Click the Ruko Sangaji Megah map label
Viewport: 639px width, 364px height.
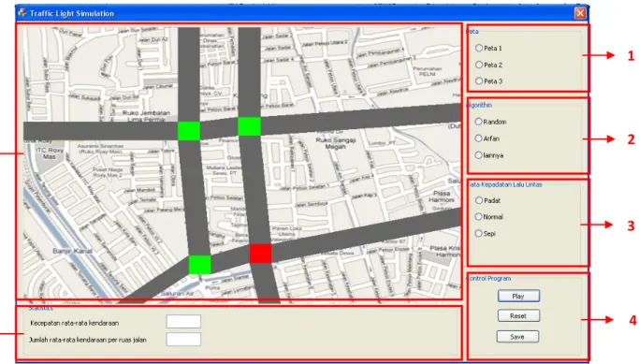(336, 143)
